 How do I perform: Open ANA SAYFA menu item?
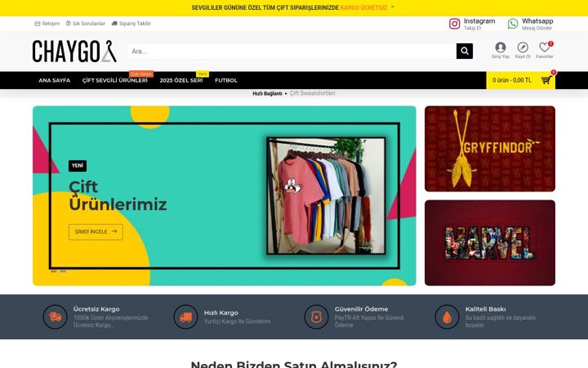(x=55, y=80)
